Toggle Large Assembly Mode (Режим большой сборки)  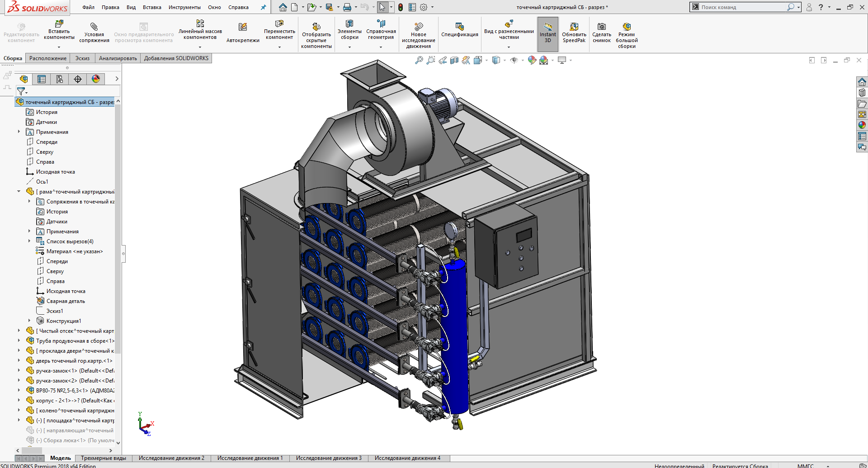[627, 35]
